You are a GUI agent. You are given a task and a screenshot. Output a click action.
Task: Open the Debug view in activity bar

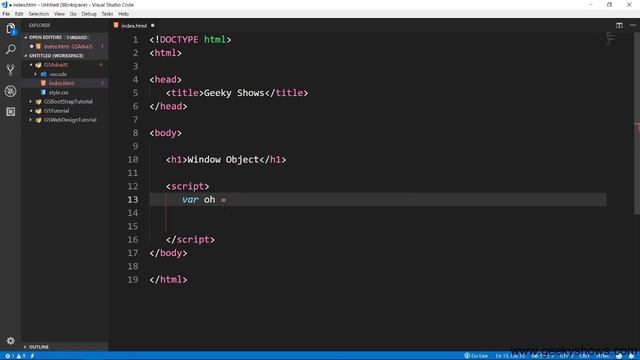tap(11, 91)
